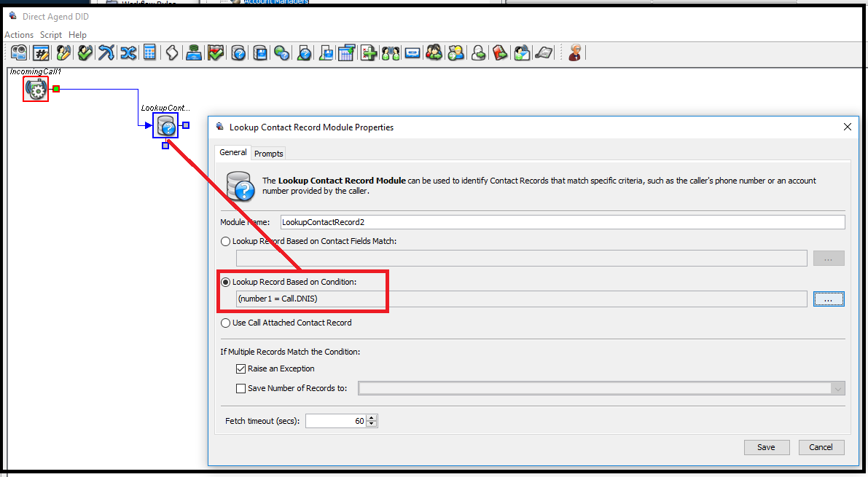Click the Save button
Viewport: 868px width, 477px height.
766,447
